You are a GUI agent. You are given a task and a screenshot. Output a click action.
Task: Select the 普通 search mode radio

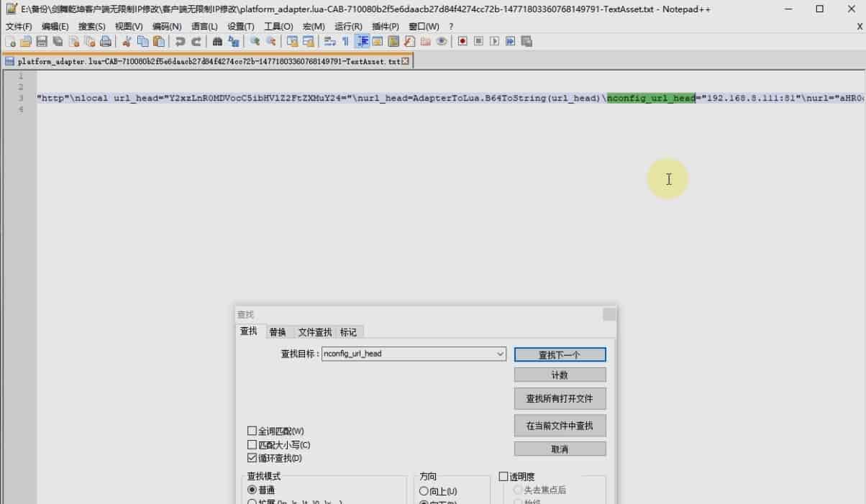click(252, 490)
